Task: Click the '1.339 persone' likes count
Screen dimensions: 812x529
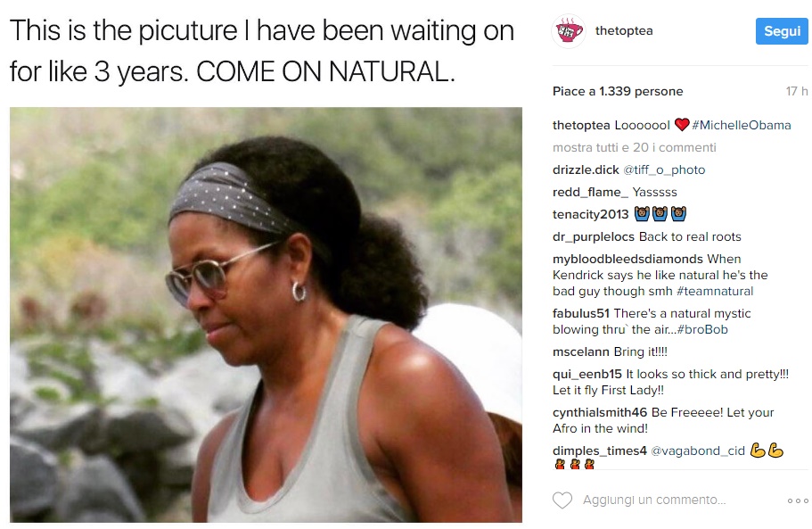Action: tap(641, 91)
